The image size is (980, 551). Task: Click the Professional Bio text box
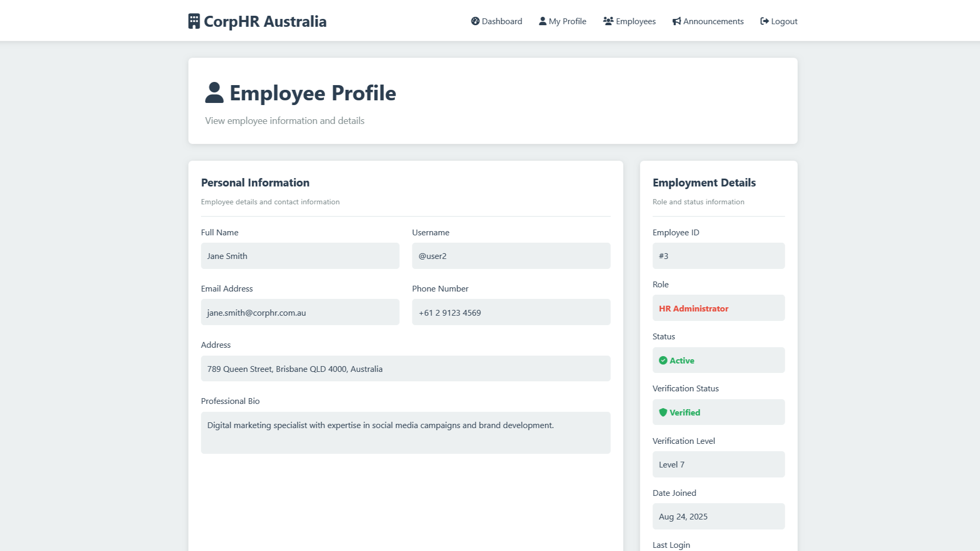click(x=405, y=432)
